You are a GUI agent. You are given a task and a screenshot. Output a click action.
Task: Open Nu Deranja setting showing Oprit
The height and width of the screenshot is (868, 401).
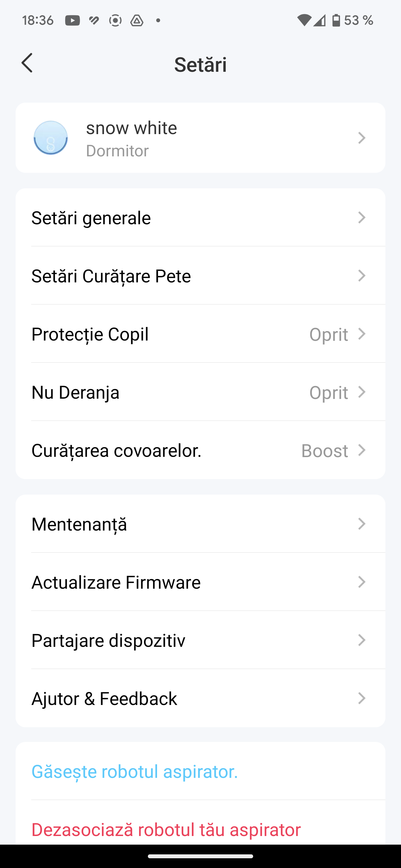[x=200, y=392]
